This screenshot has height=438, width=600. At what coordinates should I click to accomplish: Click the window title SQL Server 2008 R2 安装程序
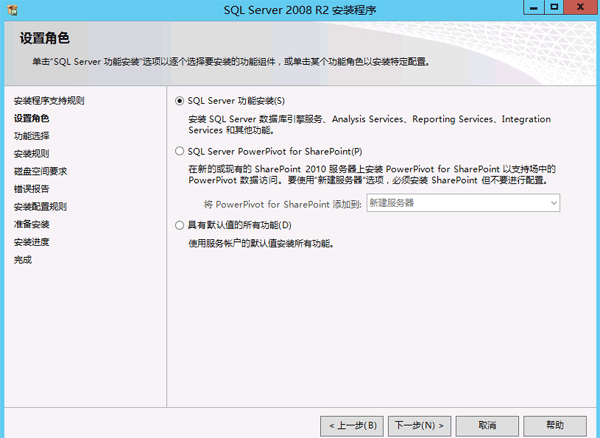(300, 10)
